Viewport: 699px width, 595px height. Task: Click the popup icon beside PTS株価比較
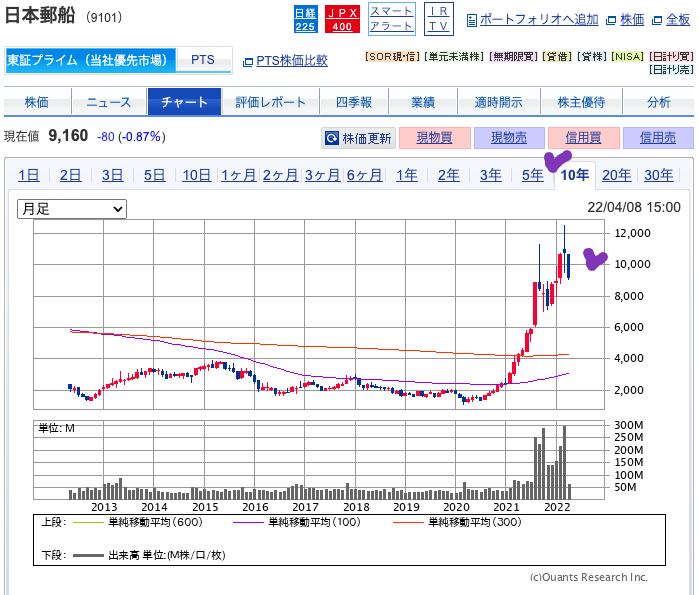click(x=248, y=62)
